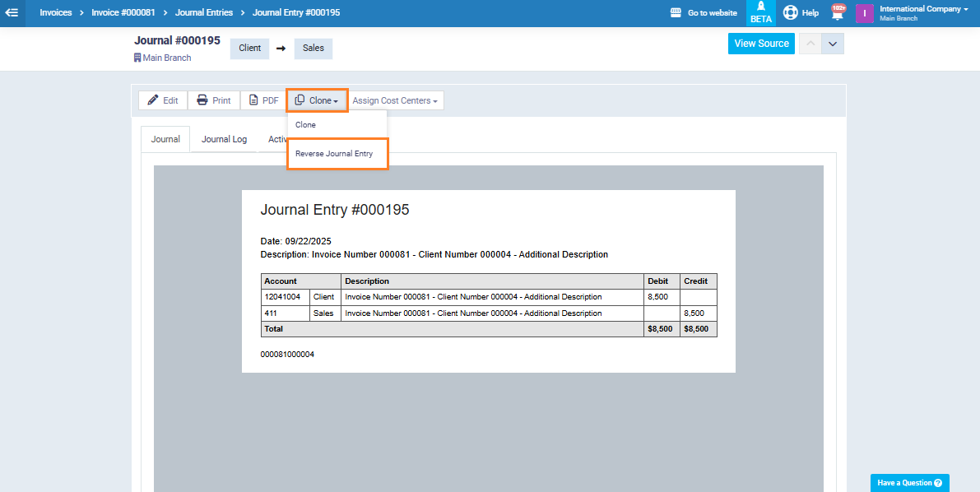Go to next journal with down arrow
The width and height of the screenshot is (980, 492).
833,44
